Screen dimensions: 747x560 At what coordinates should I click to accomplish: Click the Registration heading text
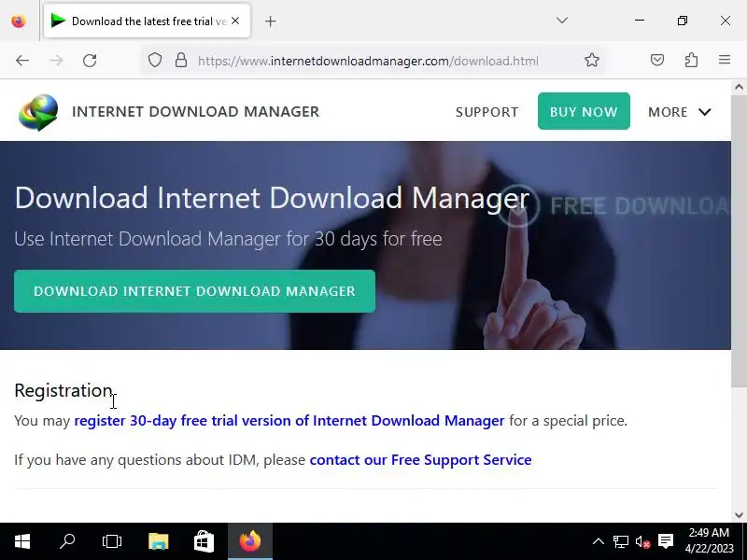[x=63, y=390]
